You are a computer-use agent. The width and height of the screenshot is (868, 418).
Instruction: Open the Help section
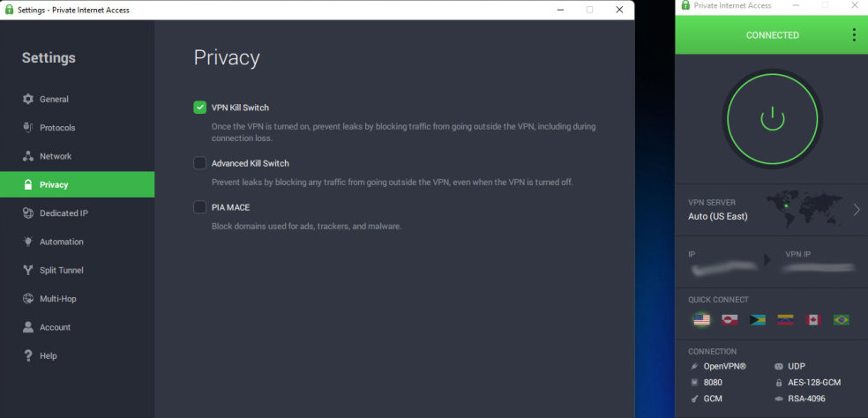coord(48,356)
